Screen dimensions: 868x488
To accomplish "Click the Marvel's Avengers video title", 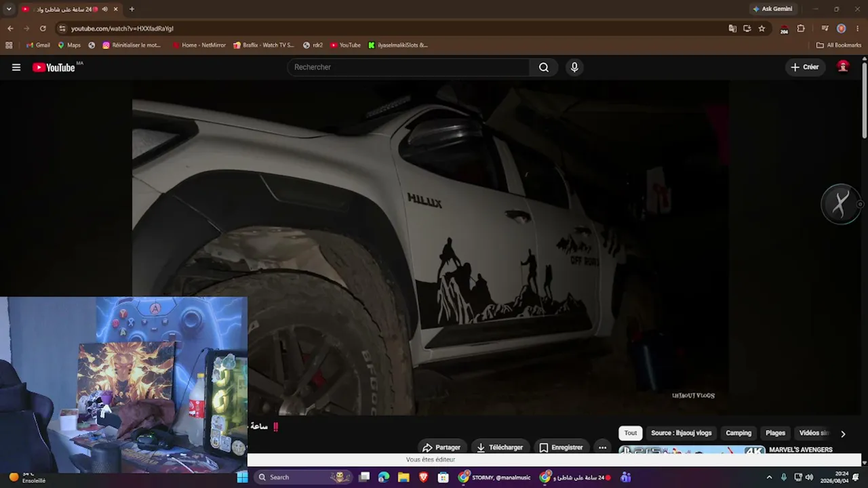I will 801,449.
